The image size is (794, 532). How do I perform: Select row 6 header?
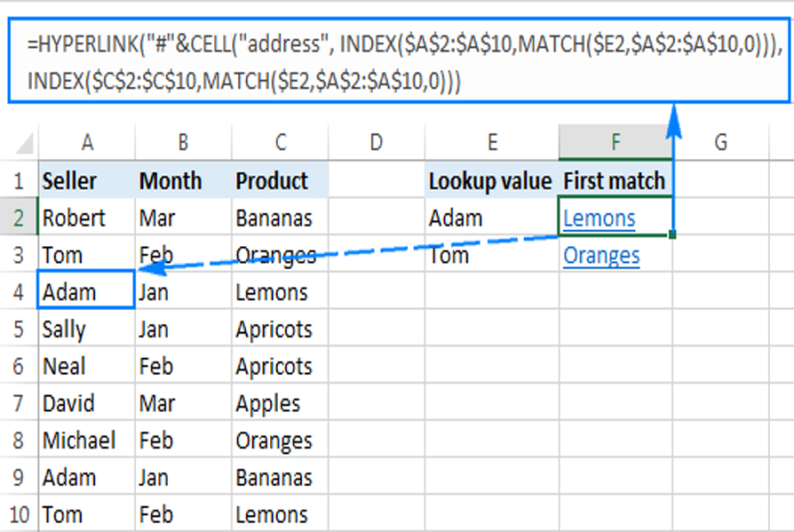tap(19, 366)
